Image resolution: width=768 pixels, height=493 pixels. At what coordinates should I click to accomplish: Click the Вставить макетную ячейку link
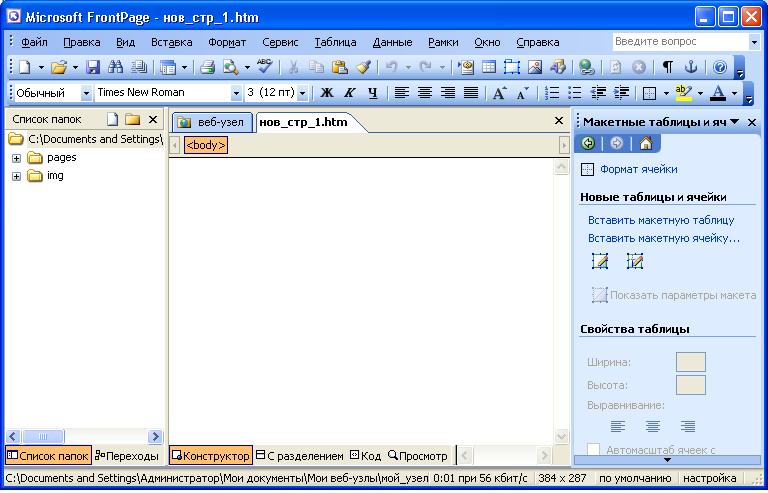pos(664,238)
